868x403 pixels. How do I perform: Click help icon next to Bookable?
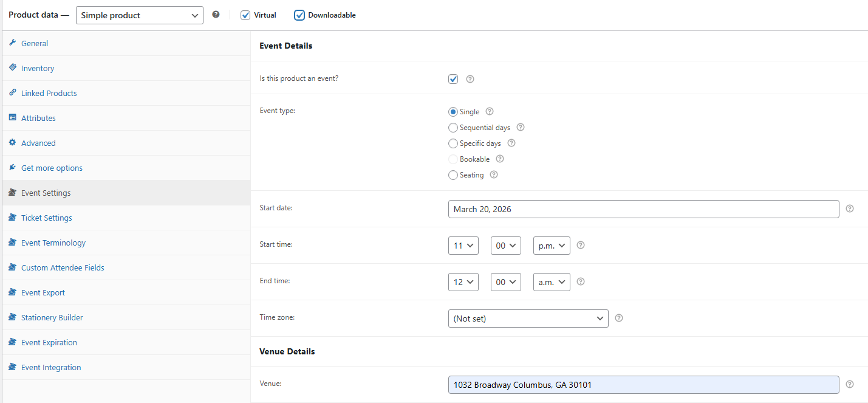point(500,159)
